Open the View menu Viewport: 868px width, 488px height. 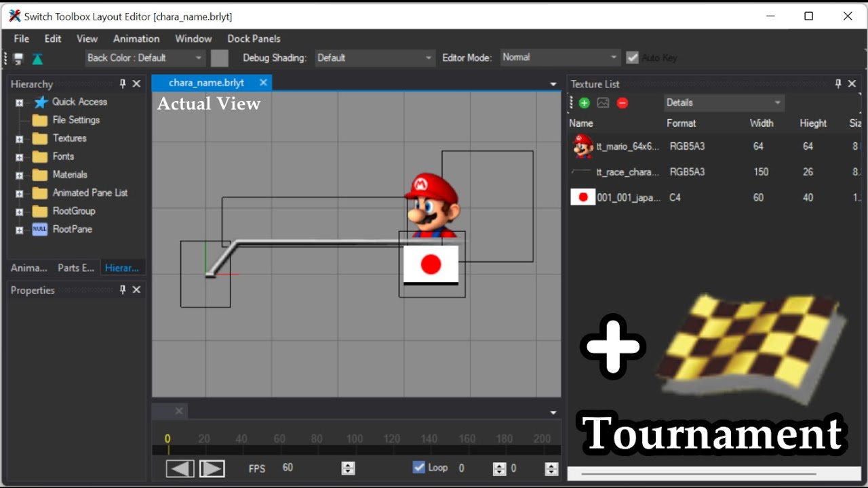point(87,39)
